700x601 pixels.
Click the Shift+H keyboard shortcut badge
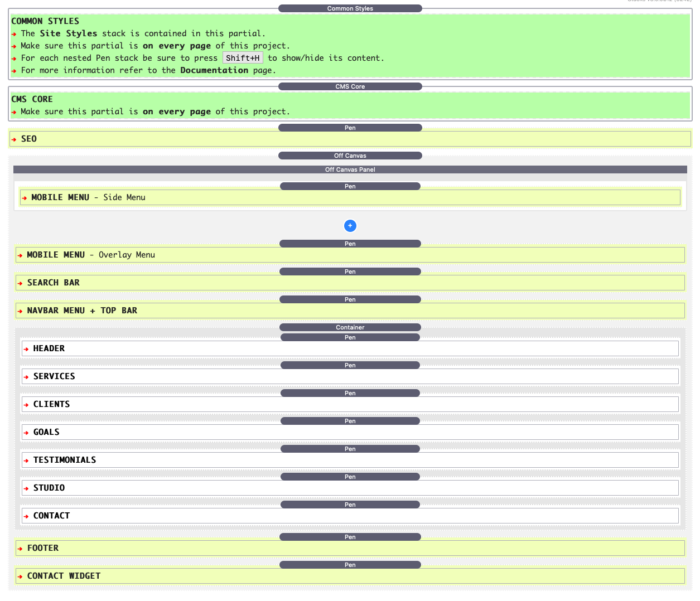243,58
